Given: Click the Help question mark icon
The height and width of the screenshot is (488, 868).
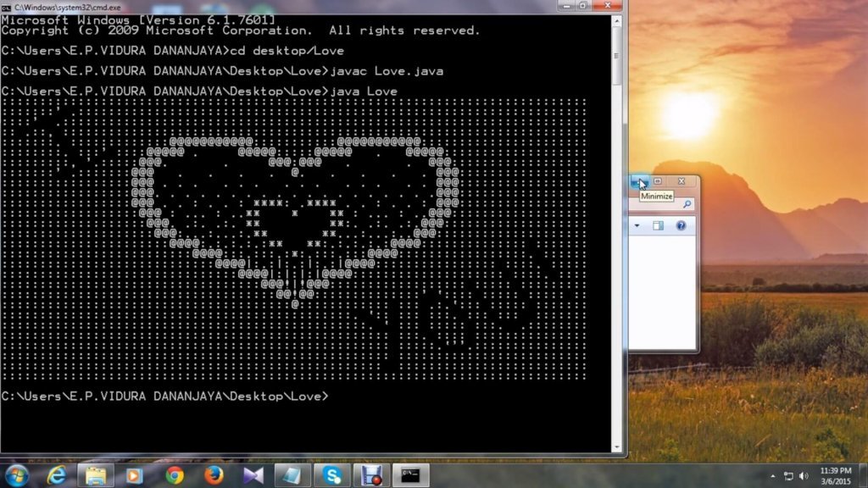Looking at the screenshot, I should point(680,225).
